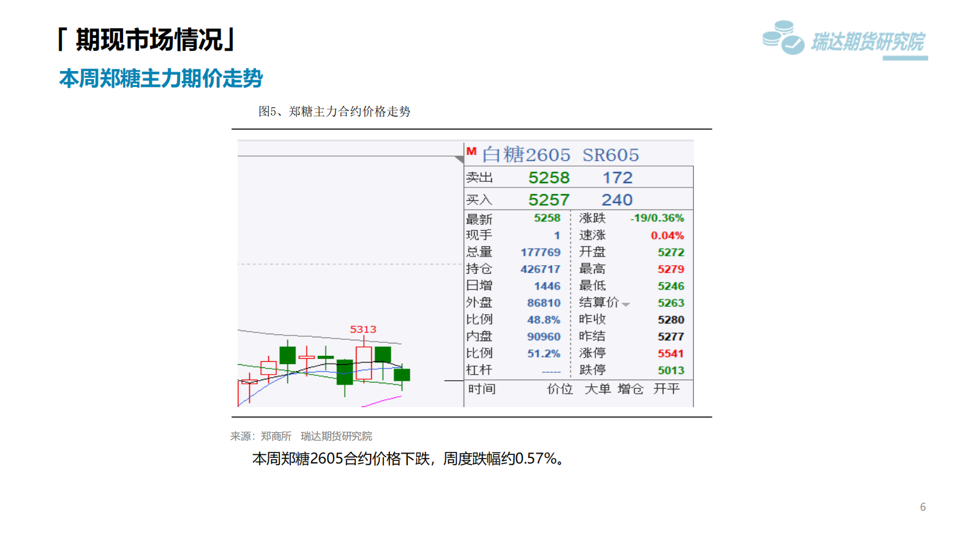980x551 pixels.
Task: Click the 持仓 value 426717
Action: (x=540, y=269)
